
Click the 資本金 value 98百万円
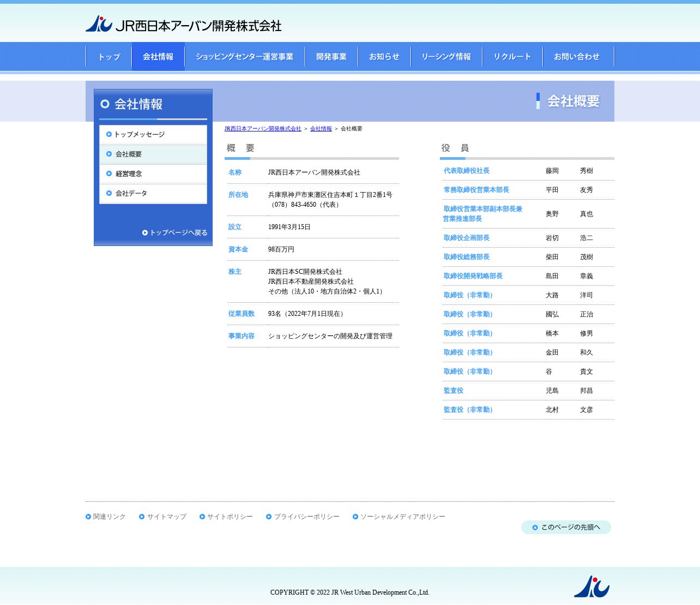[x=281, y=249]
